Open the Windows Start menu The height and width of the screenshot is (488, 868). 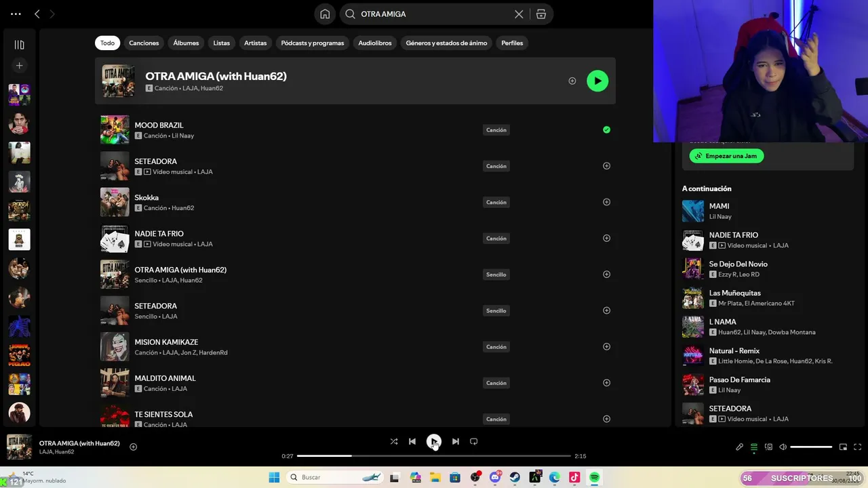pos(274,477)
